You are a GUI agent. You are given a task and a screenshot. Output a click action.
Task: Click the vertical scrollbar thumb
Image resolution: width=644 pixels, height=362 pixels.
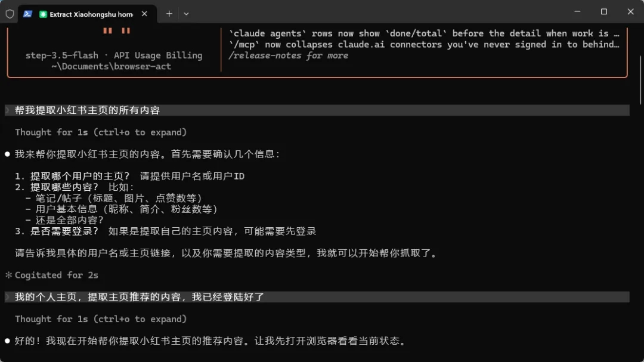pos(641,80)
